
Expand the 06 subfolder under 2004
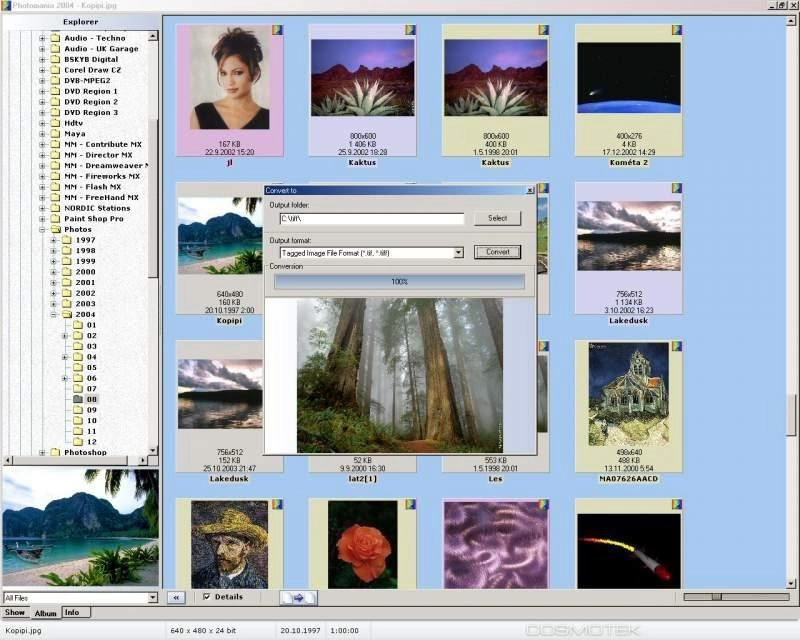(65, 378)
